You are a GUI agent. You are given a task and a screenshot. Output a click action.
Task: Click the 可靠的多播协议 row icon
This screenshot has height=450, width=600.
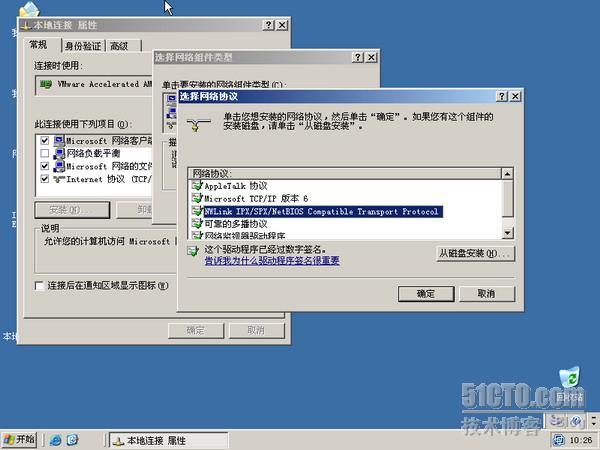(x=197, y=224)
